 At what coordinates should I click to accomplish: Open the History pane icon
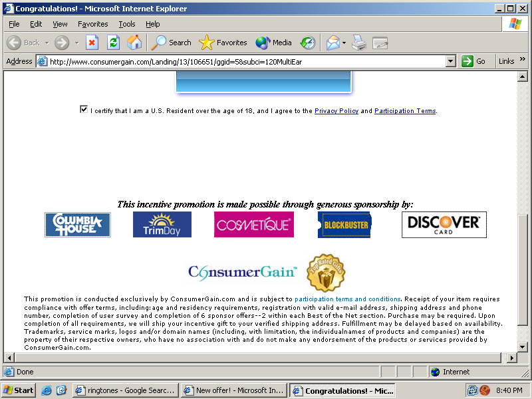[308, 43]
